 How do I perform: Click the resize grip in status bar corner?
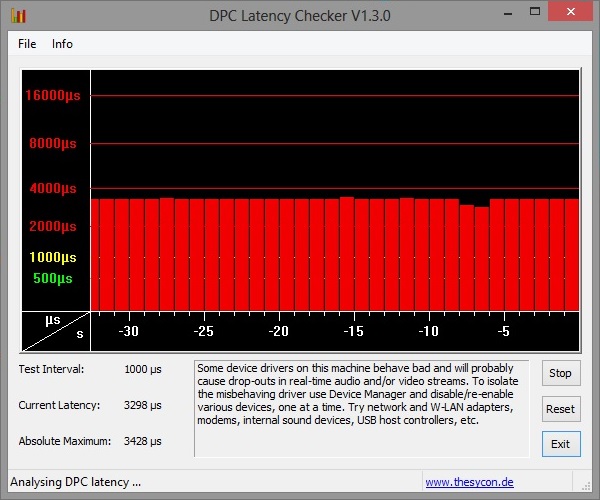(586, 486)
